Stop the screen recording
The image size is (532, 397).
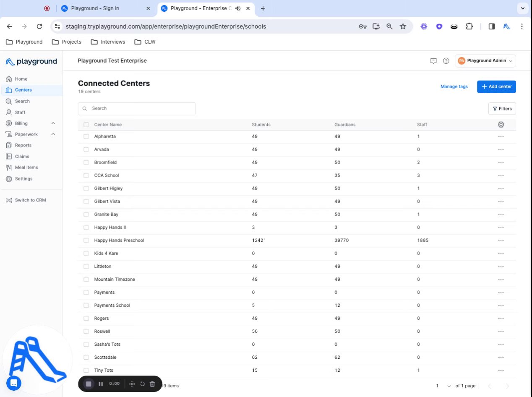[89, 384]
